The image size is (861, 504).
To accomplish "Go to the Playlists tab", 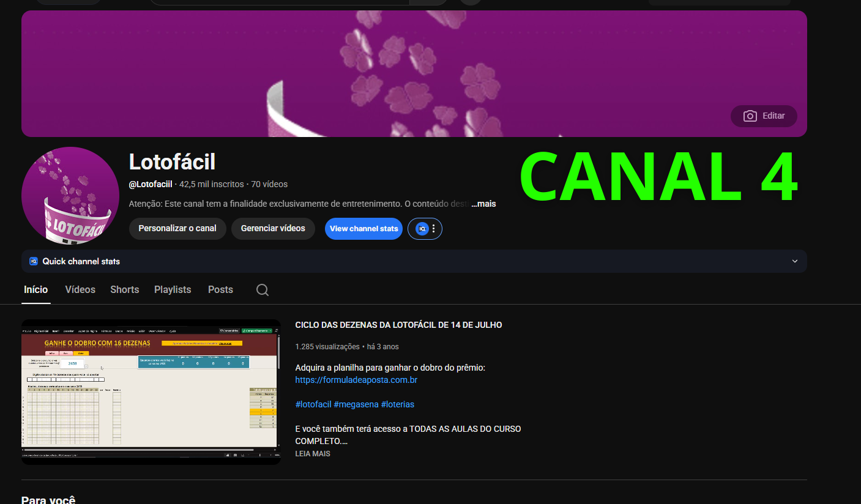I will pos(173,290).
